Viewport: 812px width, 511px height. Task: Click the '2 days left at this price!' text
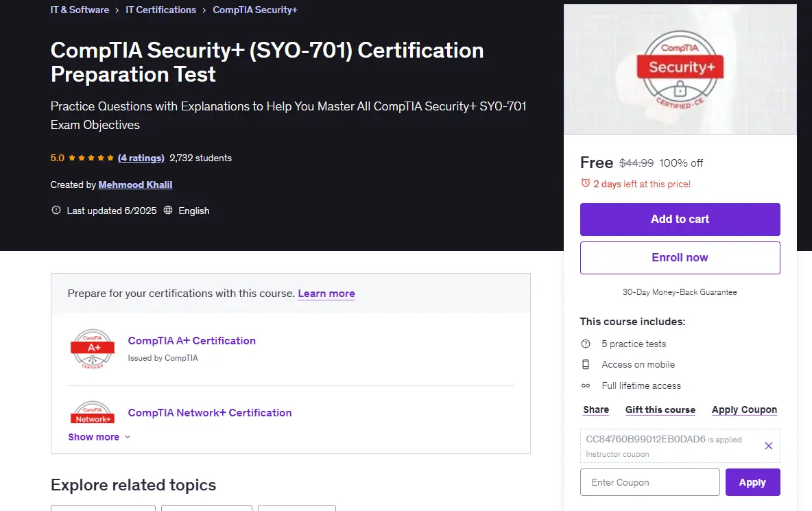pos(642,184)
